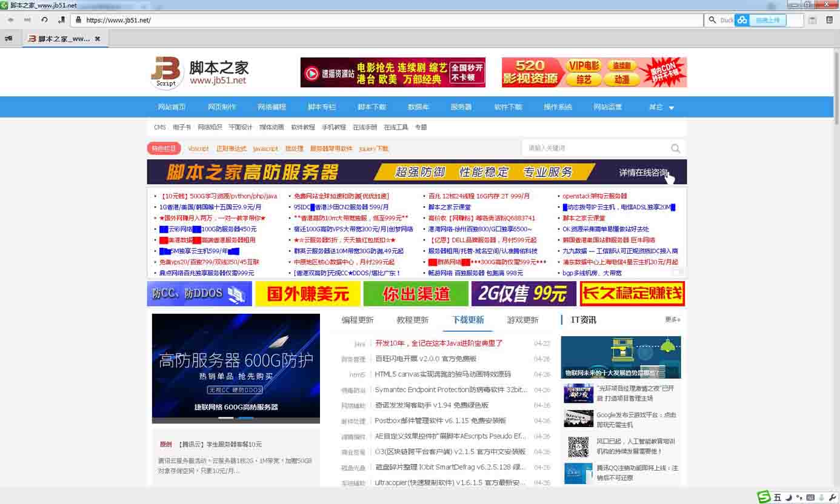Click the vbscript tag link

tap(198, 148)
